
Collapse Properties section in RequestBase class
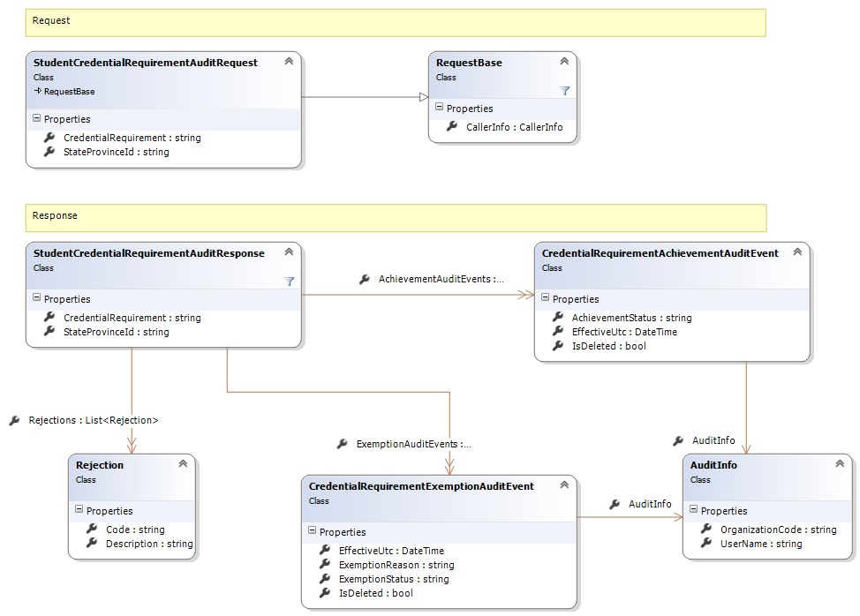click(440, 109)
